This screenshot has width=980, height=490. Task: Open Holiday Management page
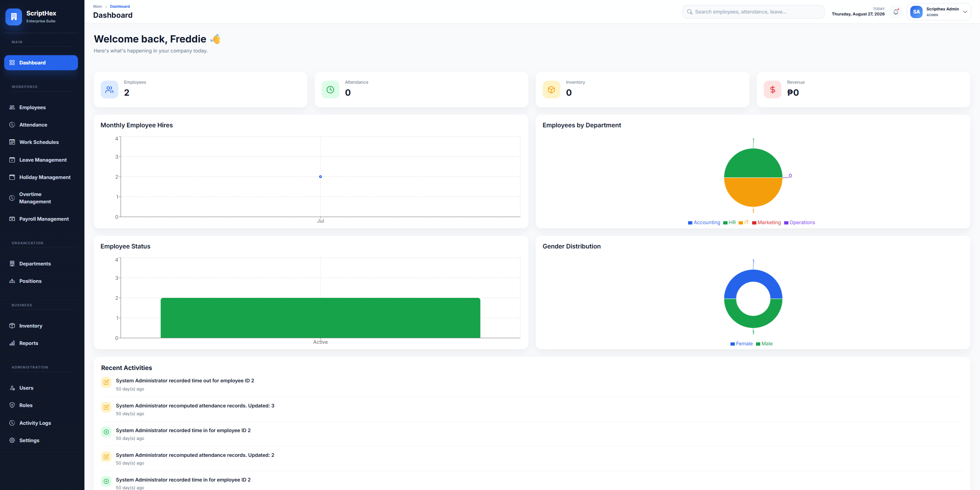[41, 177]
